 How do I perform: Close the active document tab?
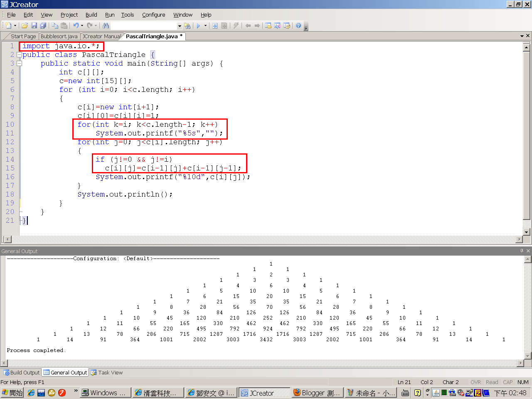click(x=528, y=36)
